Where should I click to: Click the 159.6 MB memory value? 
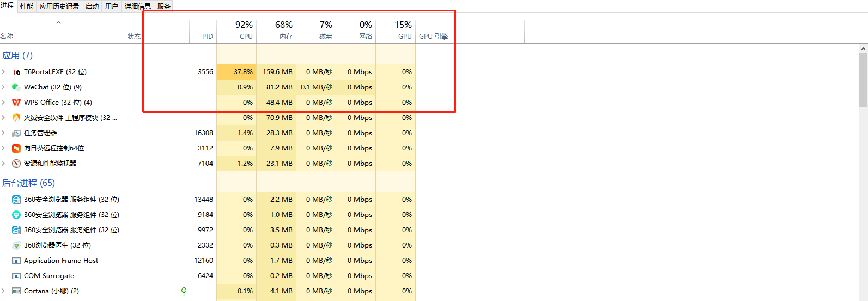(x=277, y=72)
